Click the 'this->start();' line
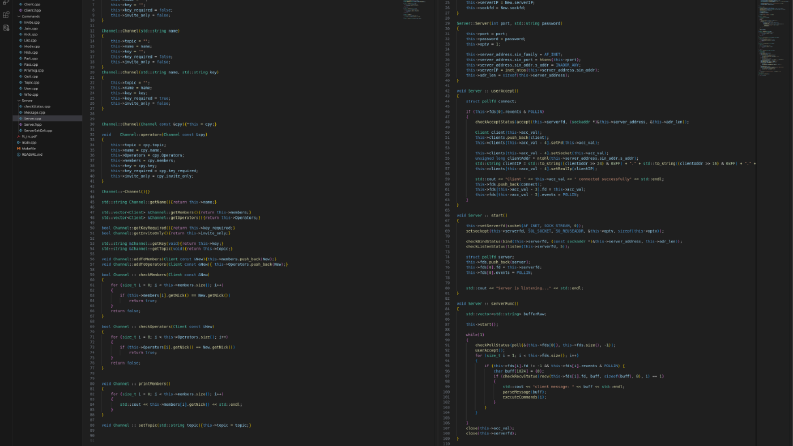This screenshot has height=446, width=793. [482, 324]
